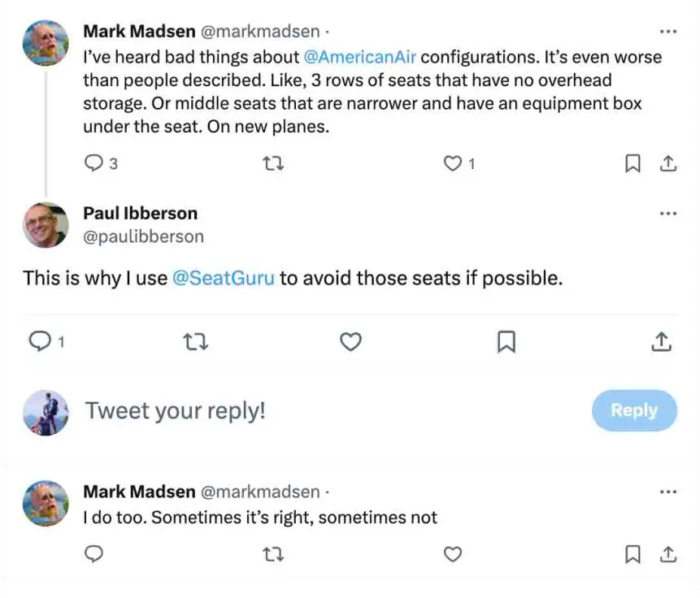Retweet Paul Ibberson's SeatGuru tweet

click(196, 342)
